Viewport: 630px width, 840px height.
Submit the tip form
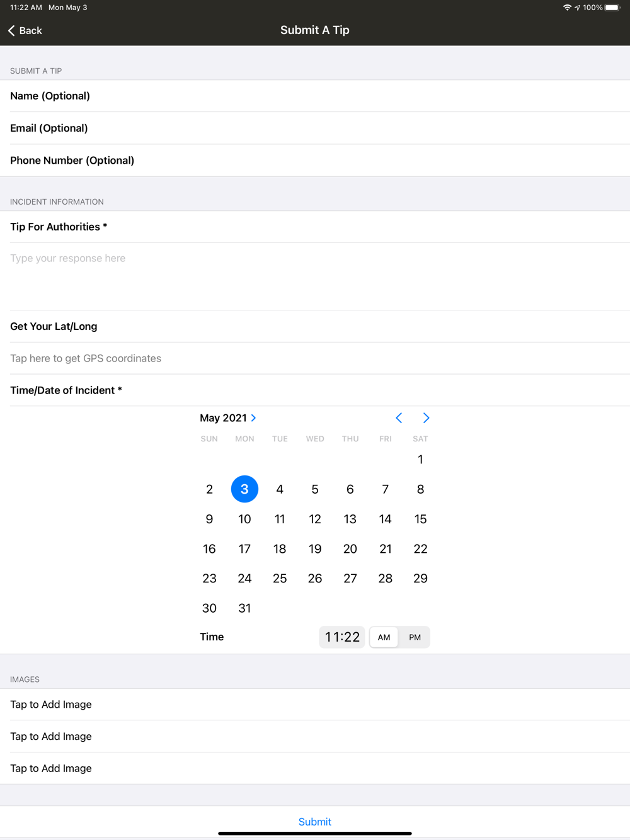(315, 822)
